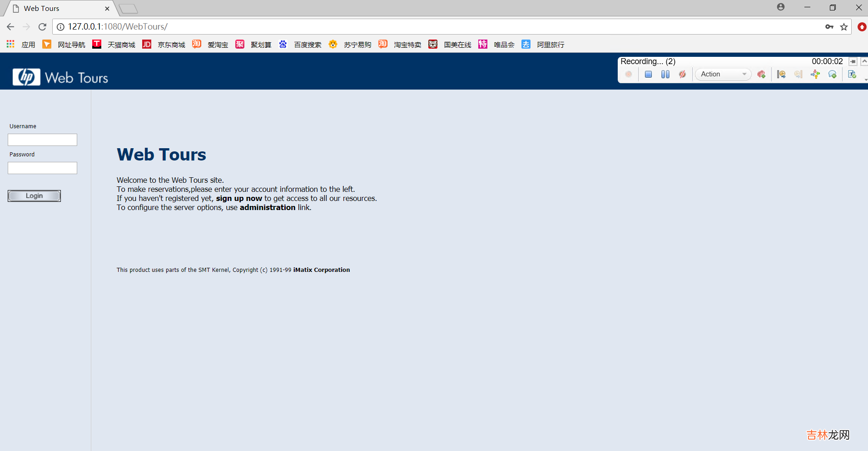Pause the recording in the toolbar
868x451 pixels.
[x=665, y=75]
